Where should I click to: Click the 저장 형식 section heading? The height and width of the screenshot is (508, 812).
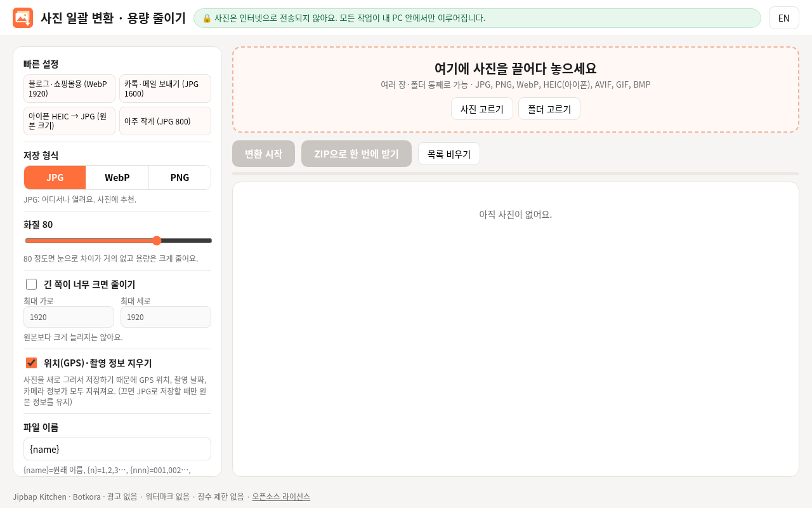[x=41, y=155]
